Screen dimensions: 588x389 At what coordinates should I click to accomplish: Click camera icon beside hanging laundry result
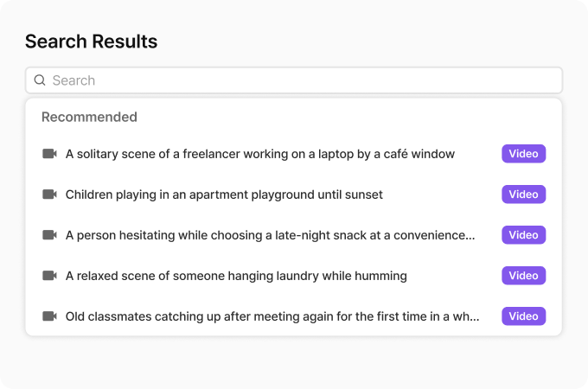coord(49,276)
